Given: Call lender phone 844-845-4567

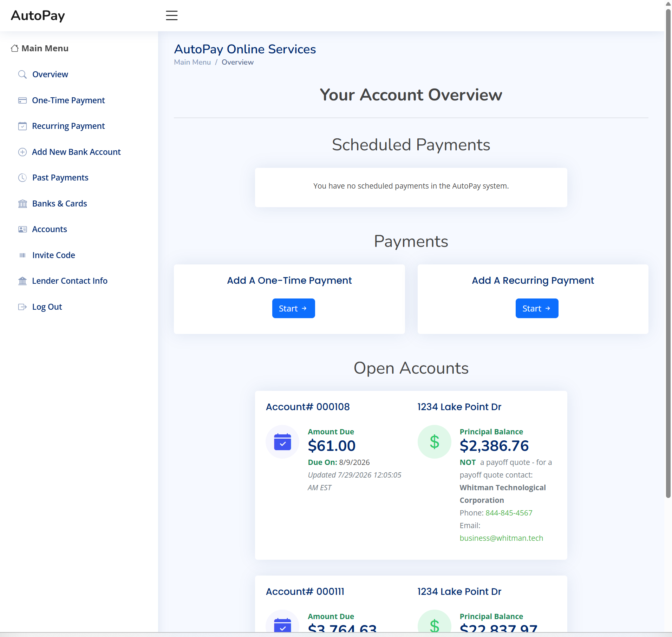Looking at the screenshot, I should 509,513.
